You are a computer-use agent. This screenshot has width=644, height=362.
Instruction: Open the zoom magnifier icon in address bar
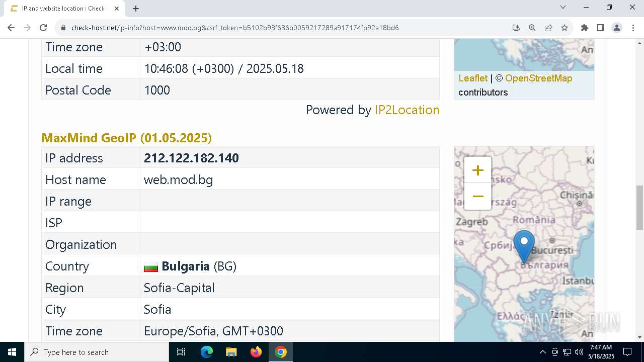point(532,28)
